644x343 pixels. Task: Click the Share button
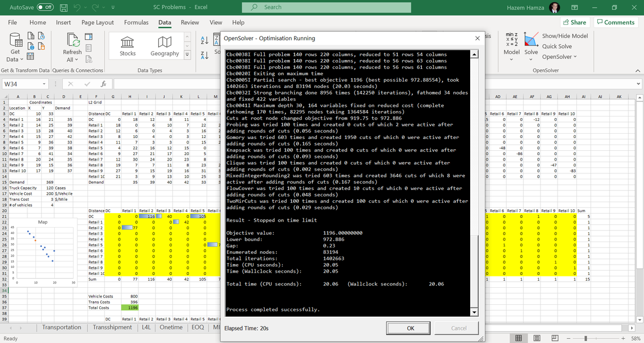coord(574,23)
